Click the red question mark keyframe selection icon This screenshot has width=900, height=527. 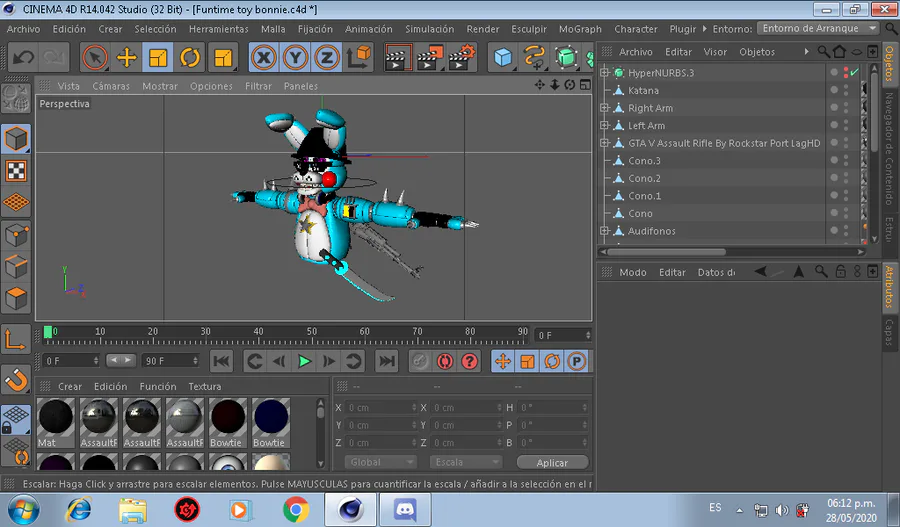470,361
